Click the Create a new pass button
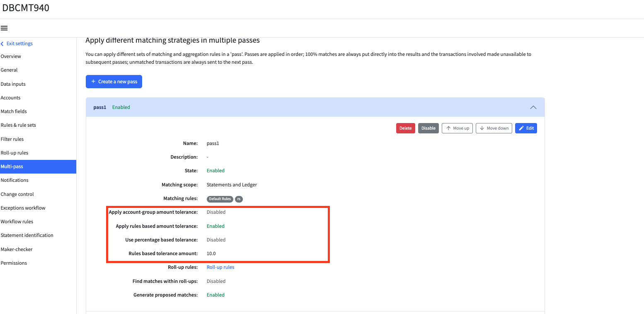The width and height of the screenshot is (644, 314). [x=114, y=81]
